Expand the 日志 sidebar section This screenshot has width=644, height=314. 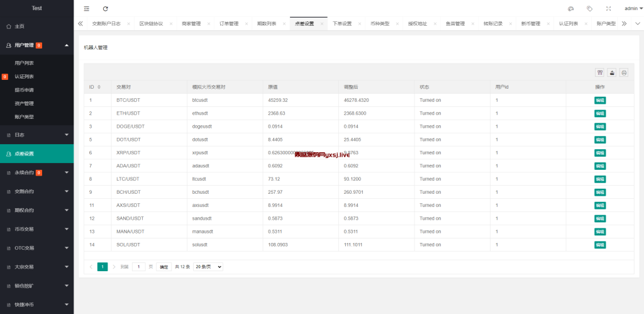coord(37,135)
